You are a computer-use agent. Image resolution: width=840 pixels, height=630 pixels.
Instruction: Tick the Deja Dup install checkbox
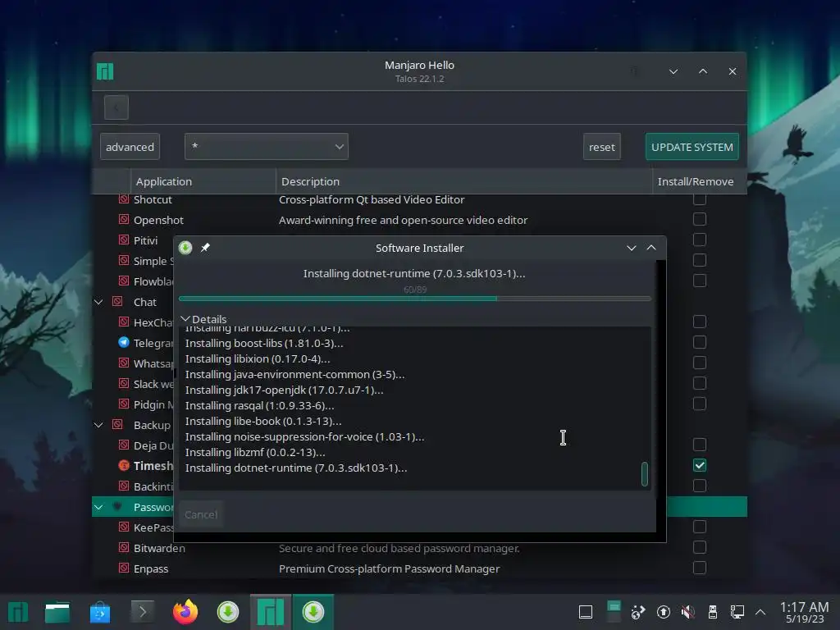coord(699,445)
